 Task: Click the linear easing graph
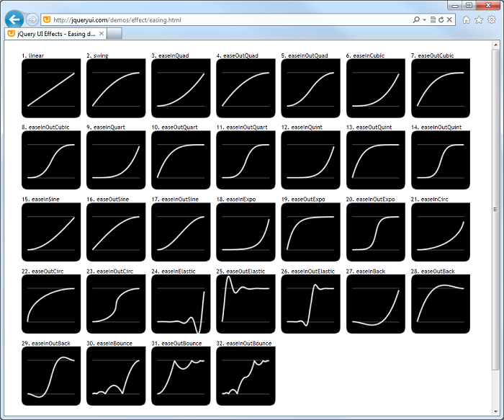(x=51, y=88)
